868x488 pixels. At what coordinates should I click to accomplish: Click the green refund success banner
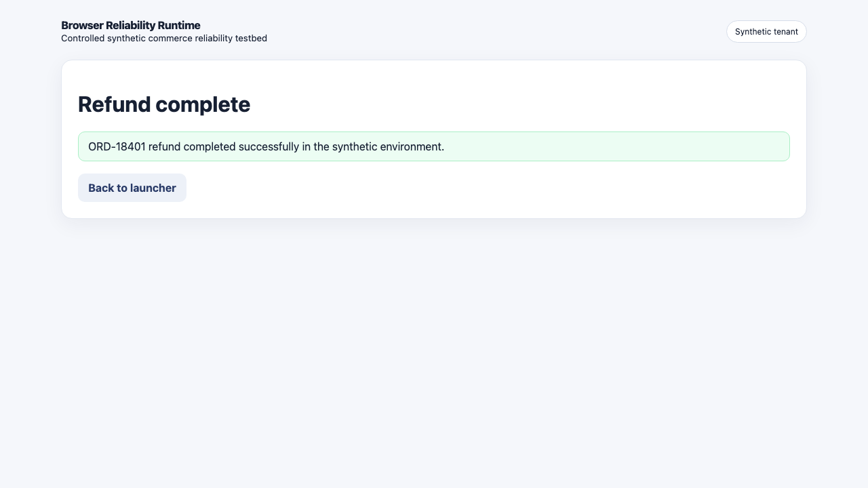pyautogui.click(x=434, y=146)
